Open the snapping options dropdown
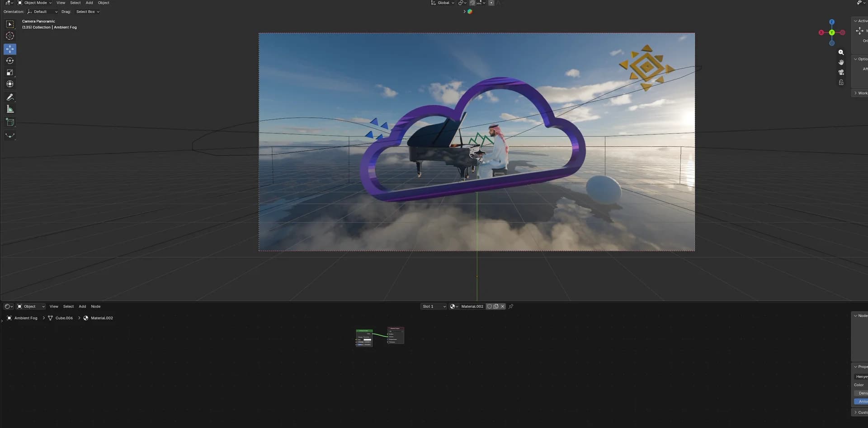This screenshot has height=428, width=868. pos(481,3)
